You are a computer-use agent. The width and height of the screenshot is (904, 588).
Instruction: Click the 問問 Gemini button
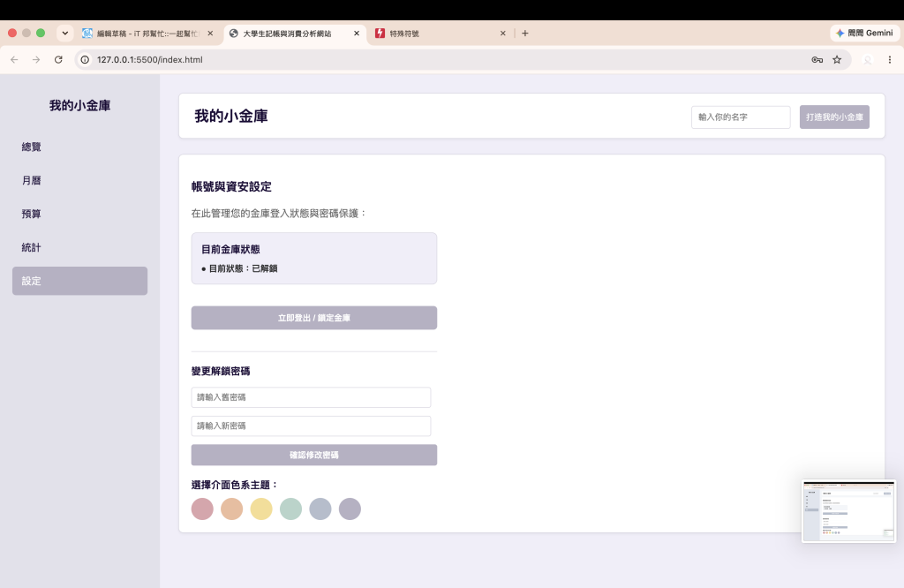[x=864, y=33]
